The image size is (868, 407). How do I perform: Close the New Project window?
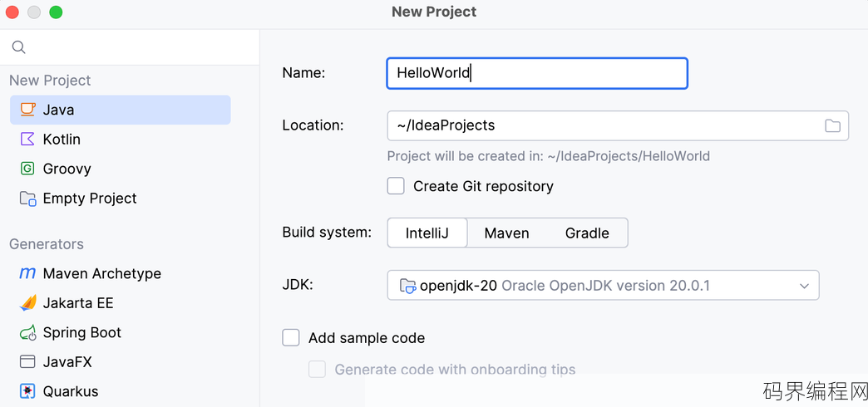(x=12, y=12)
